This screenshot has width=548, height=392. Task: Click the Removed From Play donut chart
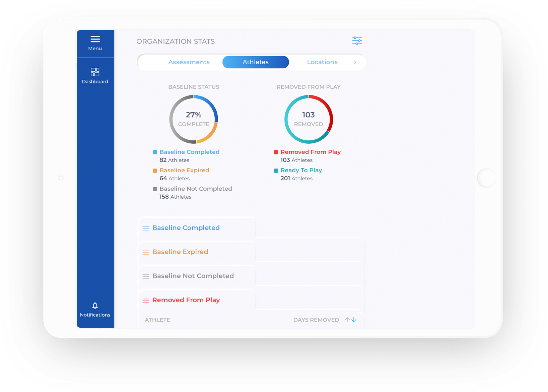309,119
